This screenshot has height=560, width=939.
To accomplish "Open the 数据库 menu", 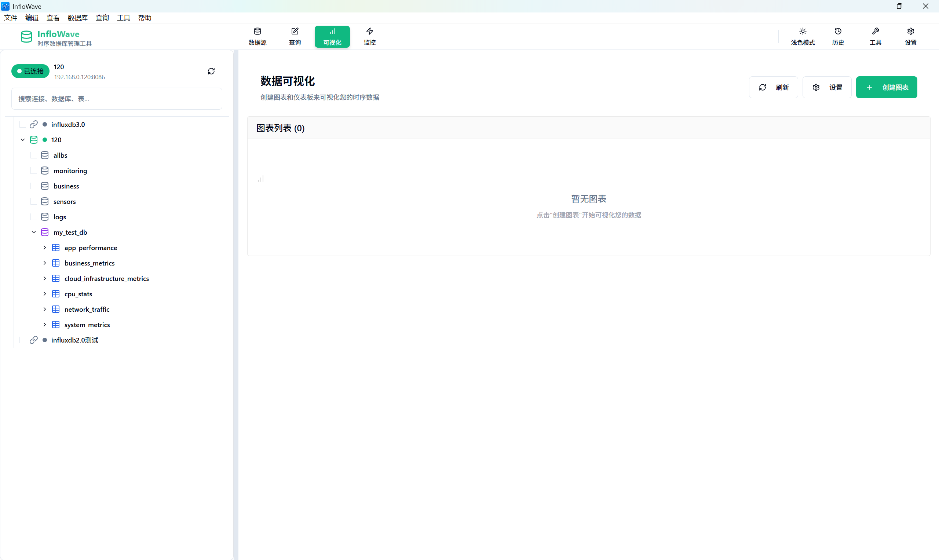I will [77, 18].
